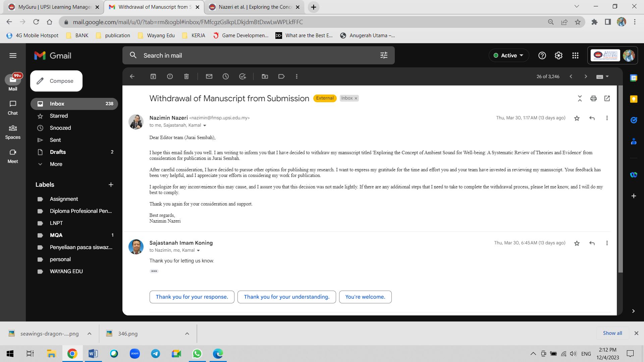This screenshot has height=362, width=644.
Task: Open the Drafts folder
Action: pos(58,152)
